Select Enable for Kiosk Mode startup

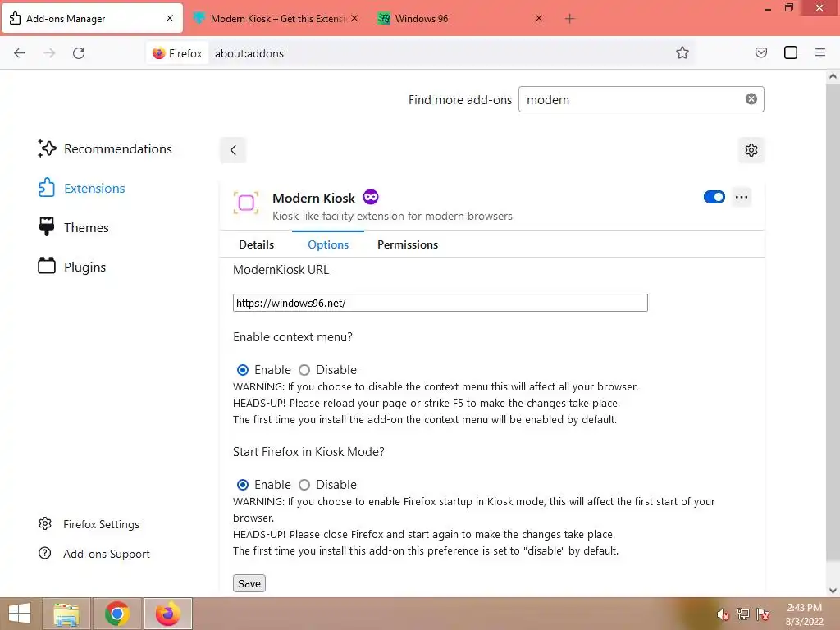[x=243, y=485]
